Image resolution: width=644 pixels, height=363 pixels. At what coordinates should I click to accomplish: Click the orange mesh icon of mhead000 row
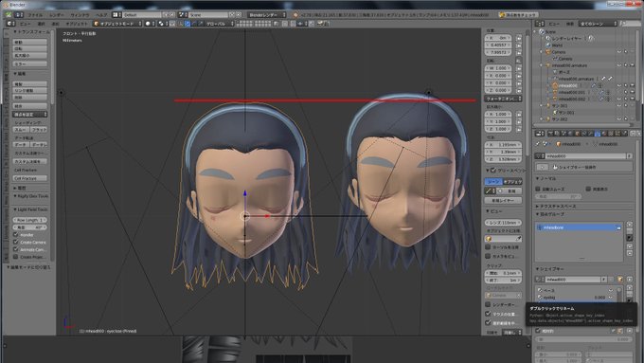[x=555, y=85]
